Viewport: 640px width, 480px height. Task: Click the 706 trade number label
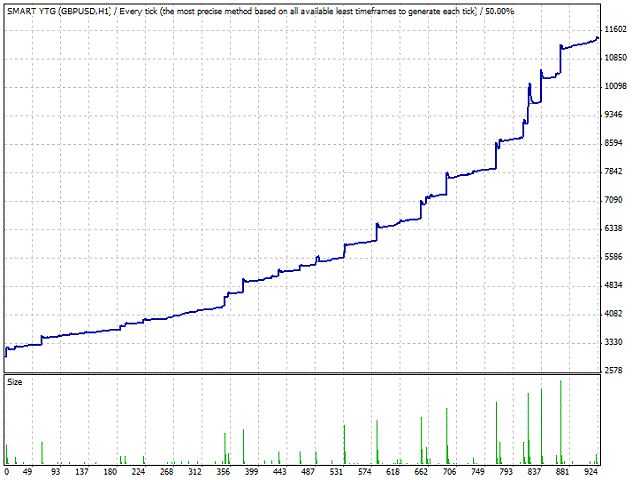pyautogui.click(x=449, y=472)
